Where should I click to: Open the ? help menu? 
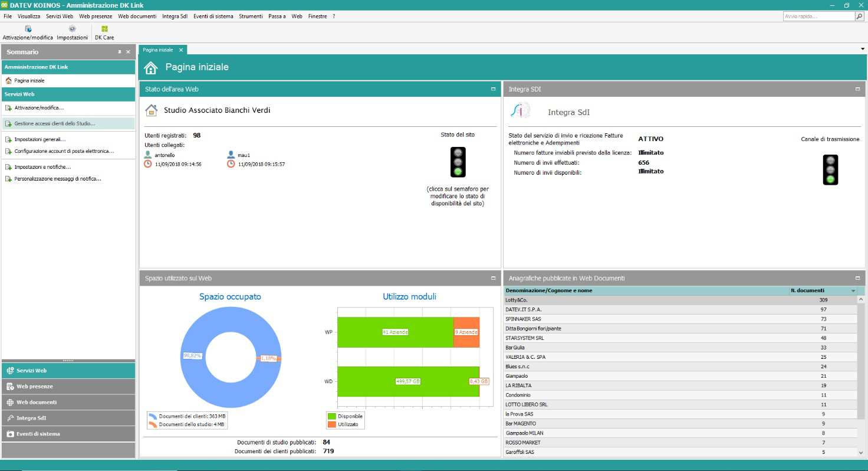coord(334,17)
